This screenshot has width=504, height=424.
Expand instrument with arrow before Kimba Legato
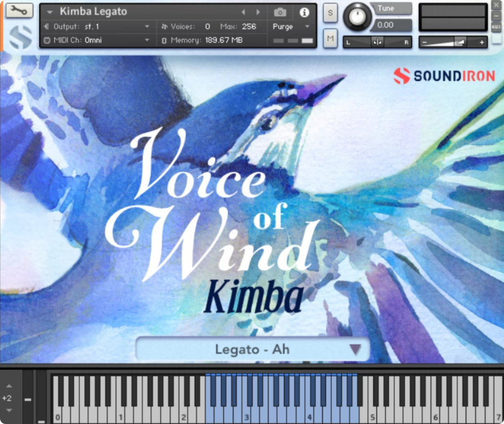pyautogui.click(x=50, y=12)
